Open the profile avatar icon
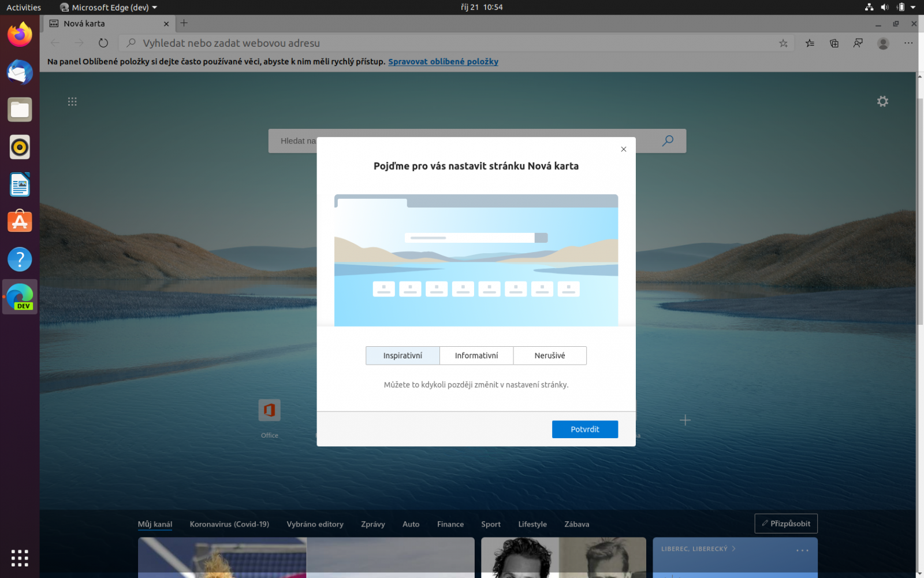 coord(883,43)
